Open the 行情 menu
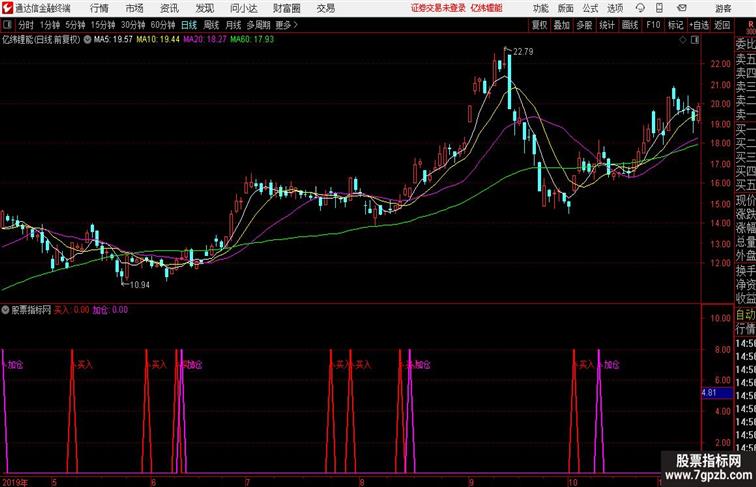 (99, 8)
